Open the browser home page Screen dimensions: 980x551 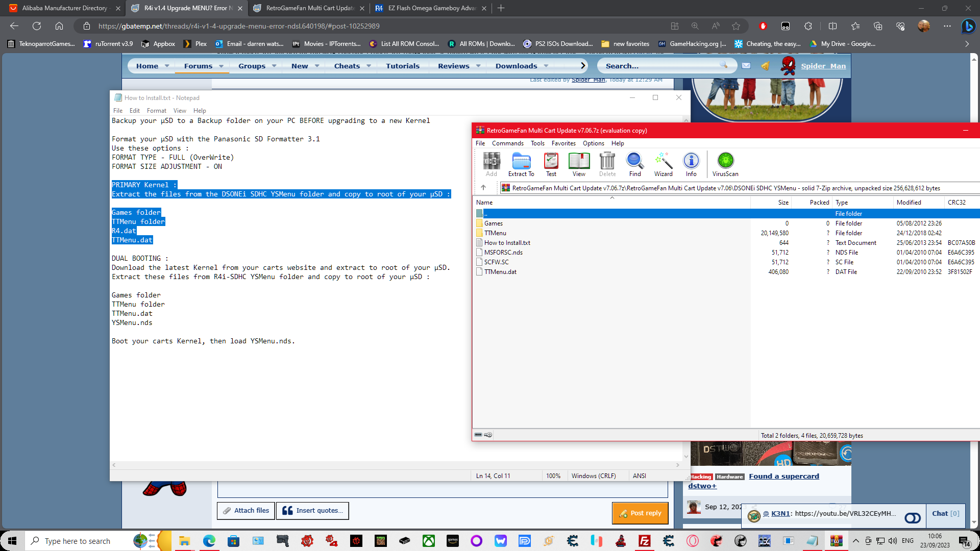click(59, 26)
